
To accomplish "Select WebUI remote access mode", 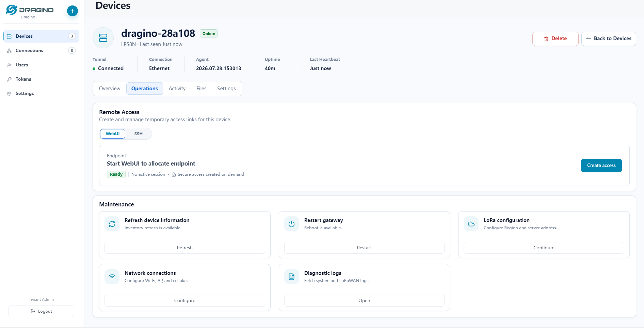I will tap(113, 134).
